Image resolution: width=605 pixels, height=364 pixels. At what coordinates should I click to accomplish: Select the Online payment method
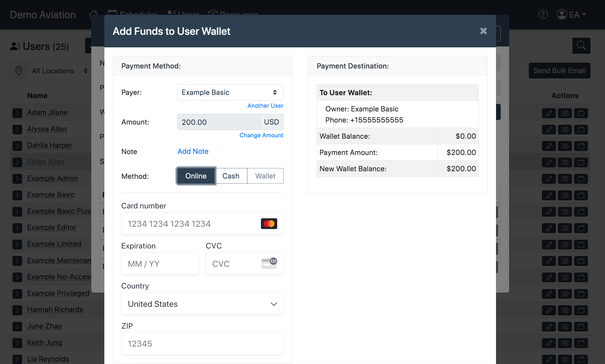point(196,176)
